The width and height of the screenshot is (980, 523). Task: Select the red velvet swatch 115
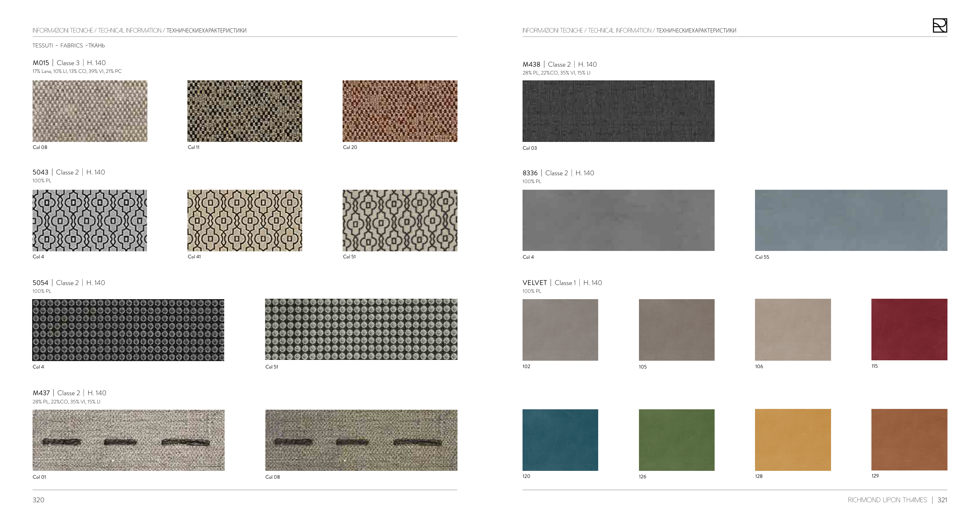tap(909, 329)
